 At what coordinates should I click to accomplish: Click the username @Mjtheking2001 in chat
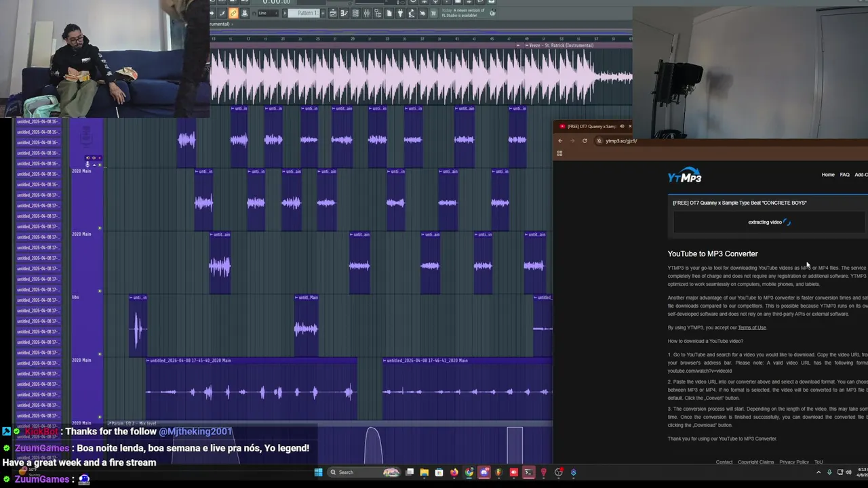pos(195,431)
